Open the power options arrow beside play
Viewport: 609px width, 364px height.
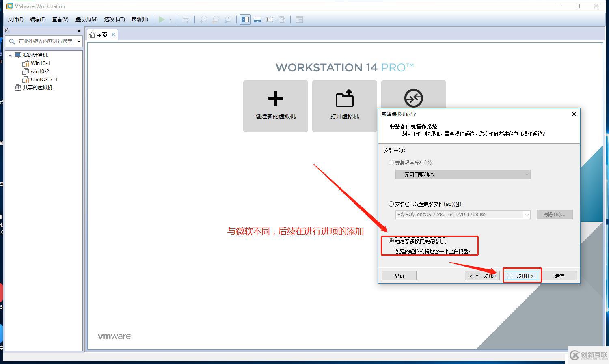170,19
